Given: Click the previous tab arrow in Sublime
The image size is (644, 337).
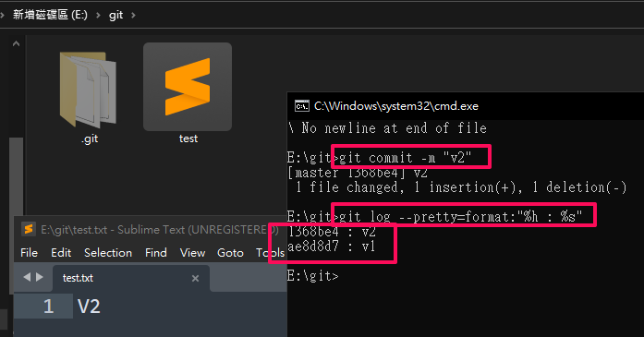Looking at the screenshot, I should click(27, 277).
